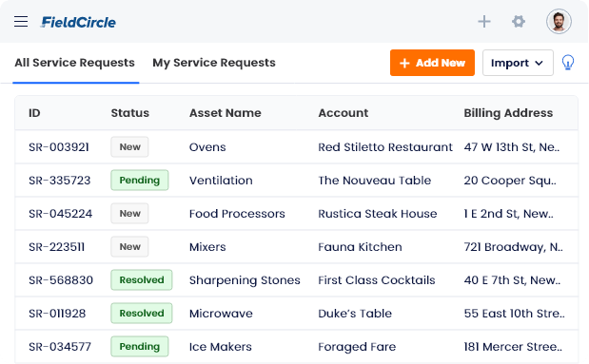
Task: Open service request SR-223511
Action: pos(57,247)
